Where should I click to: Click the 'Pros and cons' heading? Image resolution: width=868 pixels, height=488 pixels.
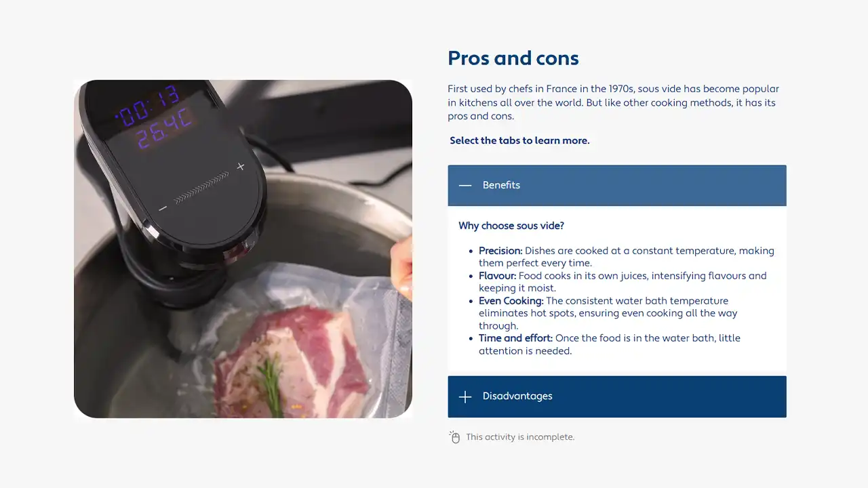(513, 58)
